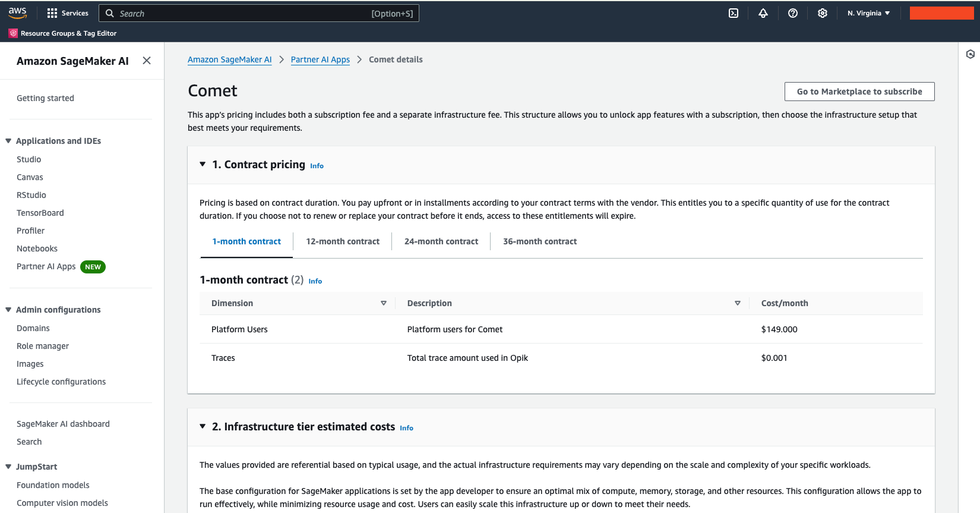
Task: Open the settings gear icon
Action: pyautogui.click(x=823, y=13)
